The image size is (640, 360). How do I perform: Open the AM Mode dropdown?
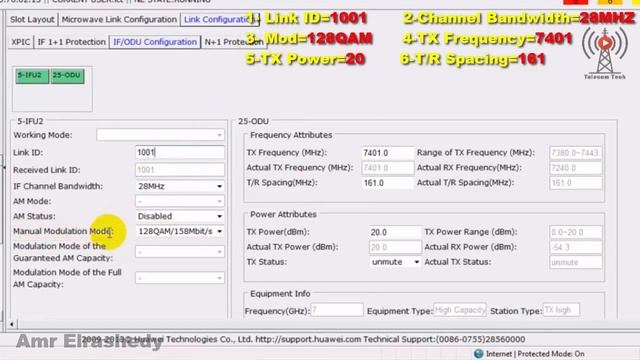[x=180, y=201]
